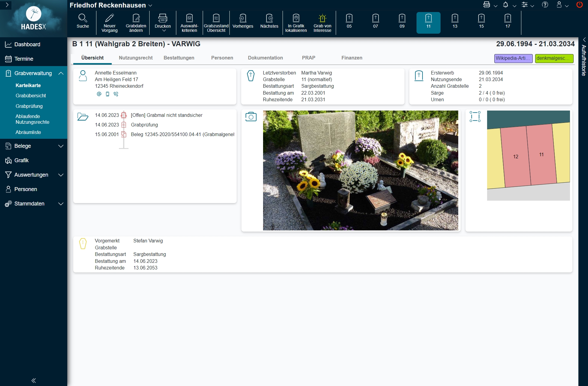The height and width of the screenshot is (386, 588).
Task: Click the camera photo icon
Action: point(251,117)
